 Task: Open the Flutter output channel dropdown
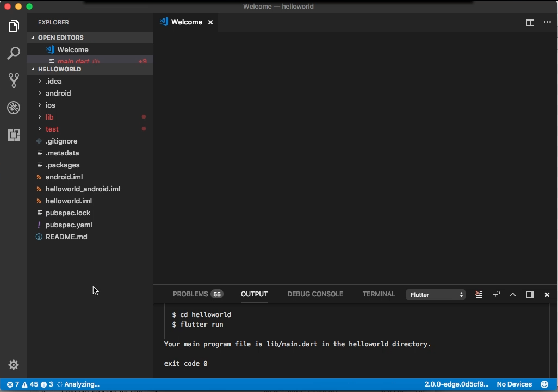[x=436, y=295]
